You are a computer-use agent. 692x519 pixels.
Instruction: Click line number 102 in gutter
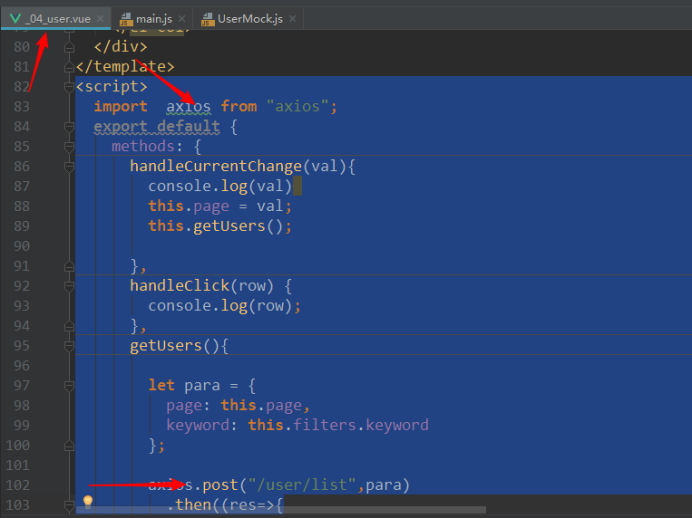(x=18, y=485)
